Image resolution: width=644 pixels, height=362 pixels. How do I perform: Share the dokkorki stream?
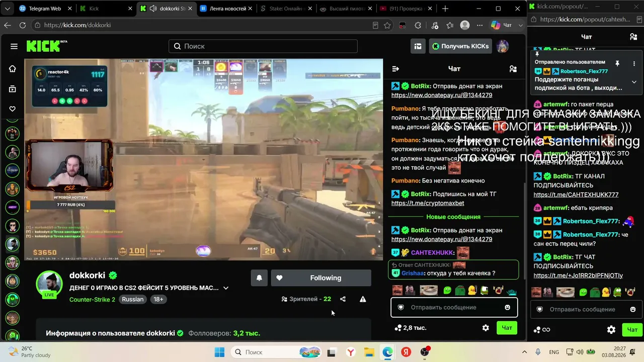(x=343, y=299)
